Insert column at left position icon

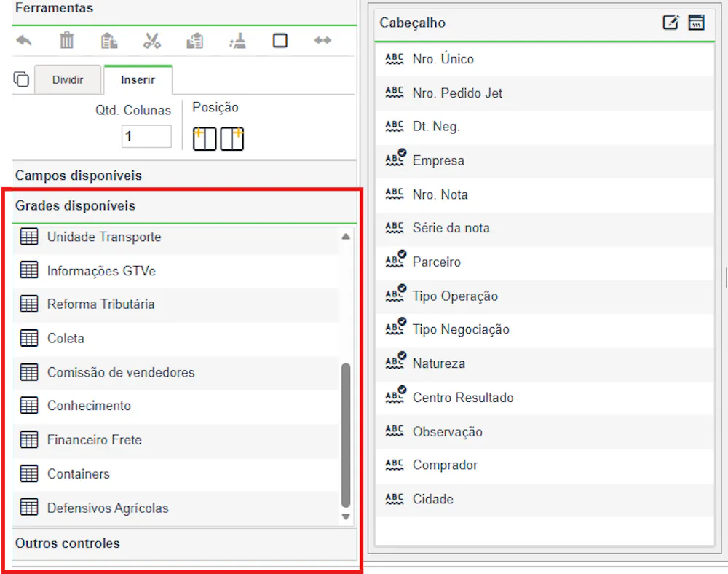(x=205, y=139)
